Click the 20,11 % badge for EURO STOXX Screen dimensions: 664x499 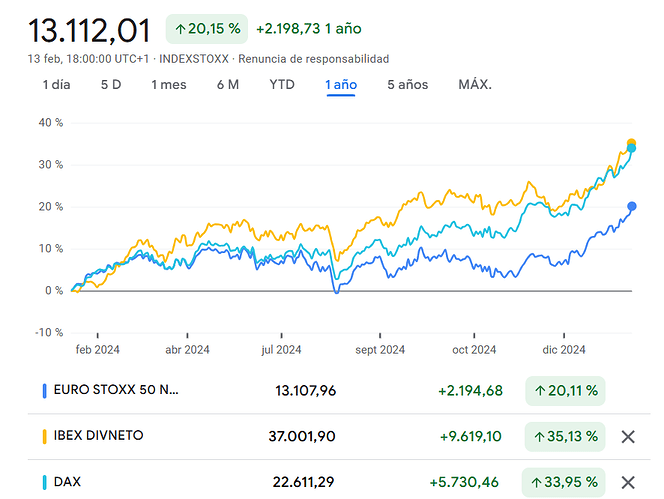pyautogui.click(x=565, y=391)
